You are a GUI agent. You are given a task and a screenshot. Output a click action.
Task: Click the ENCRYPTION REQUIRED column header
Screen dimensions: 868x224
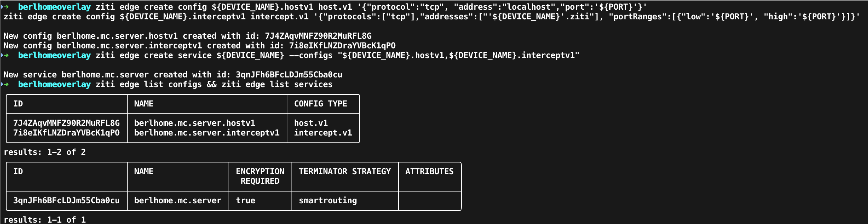[x=260, y=176]
